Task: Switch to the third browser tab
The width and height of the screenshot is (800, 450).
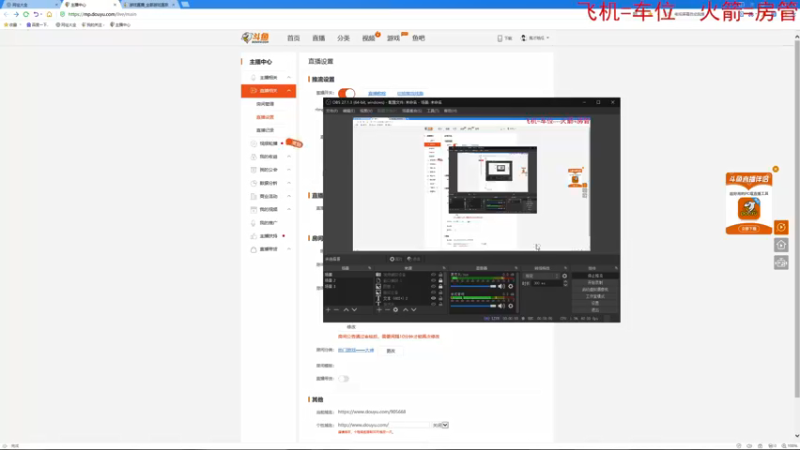Action: (149, 5)
